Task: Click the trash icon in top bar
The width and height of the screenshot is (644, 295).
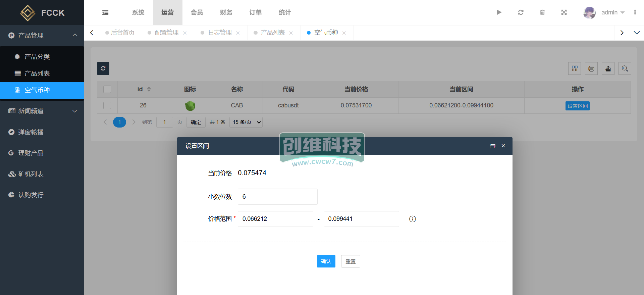Action: 542,12
